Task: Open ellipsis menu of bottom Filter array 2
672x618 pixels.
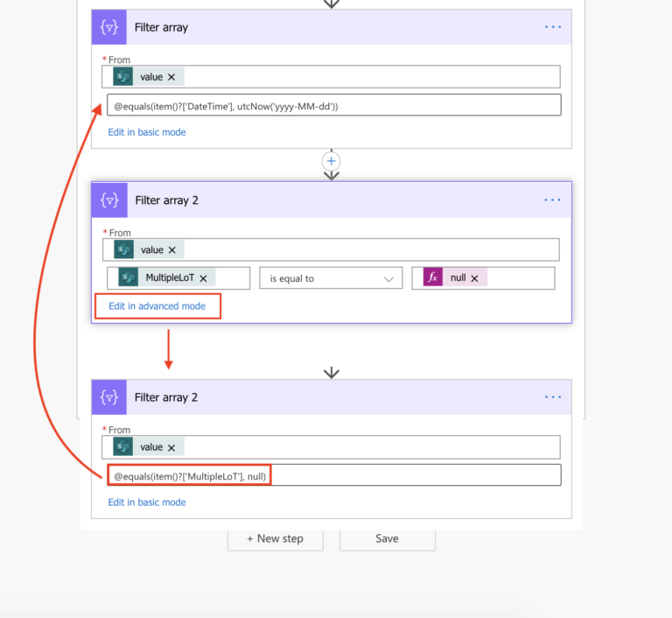Action: click(x=553, y=397)
